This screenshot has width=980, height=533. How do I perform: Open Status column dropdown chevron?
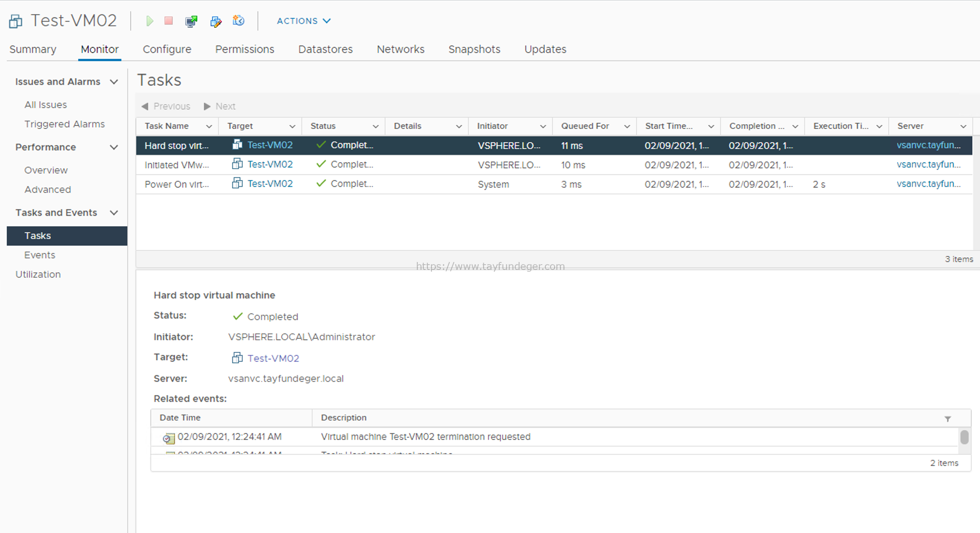pos(375,127)
